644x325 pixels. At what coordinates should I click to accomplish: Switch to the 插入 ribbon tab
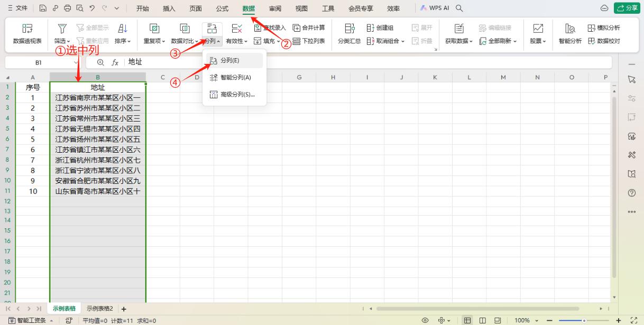169,8
